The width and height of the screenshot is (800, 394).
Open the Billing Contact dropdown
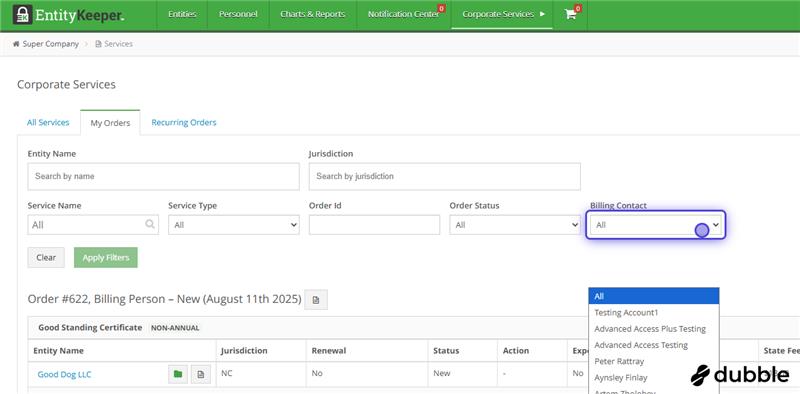tap(656, 225)
